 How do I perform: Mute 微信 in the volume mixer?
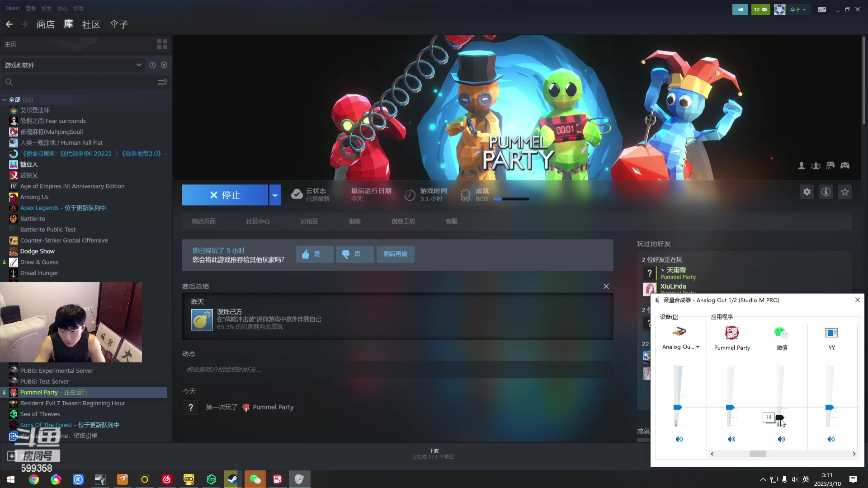pyautogui.click(x=781, y=439)
